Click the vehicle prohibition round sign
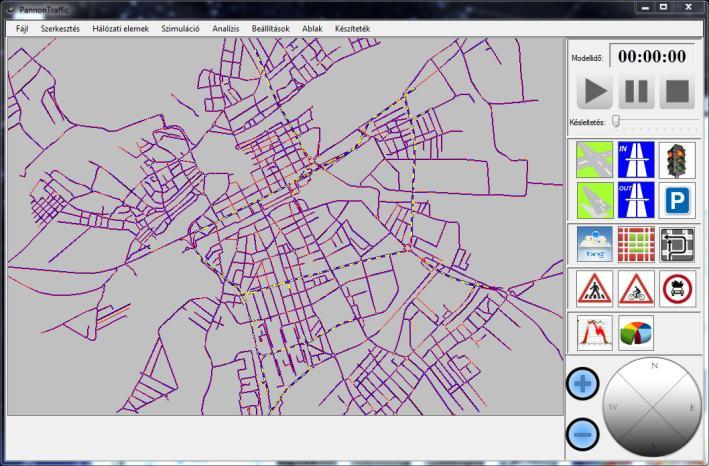Image resolution: width=709 pixels, height=466 pixels. point(677,288)
